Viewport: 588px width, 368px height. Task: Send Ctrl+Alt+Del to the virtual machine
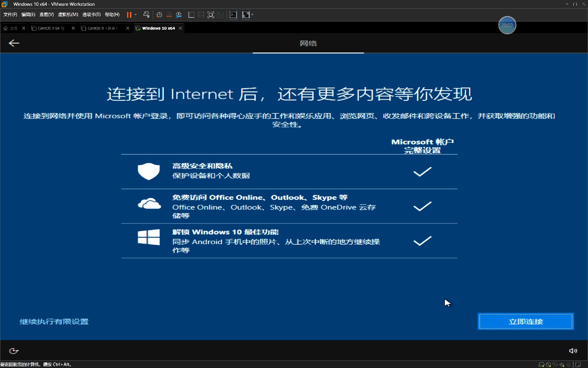point(146,15)
